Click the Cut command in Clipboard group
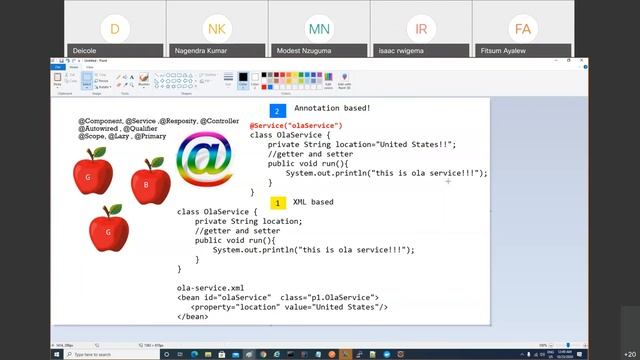640x360 pixels. pyautogui.click(x=70, y=75)
